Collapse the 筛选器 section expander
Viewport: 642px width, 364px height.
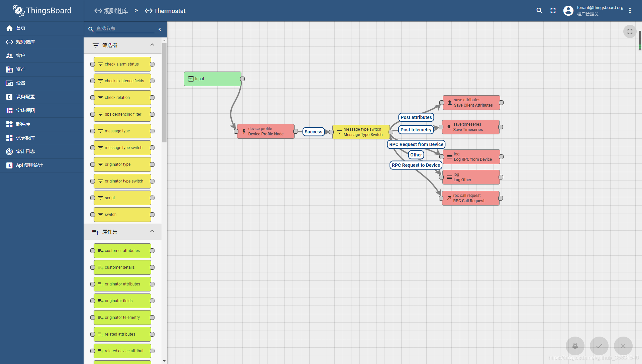pyautogui.click(x=152, y=44)
